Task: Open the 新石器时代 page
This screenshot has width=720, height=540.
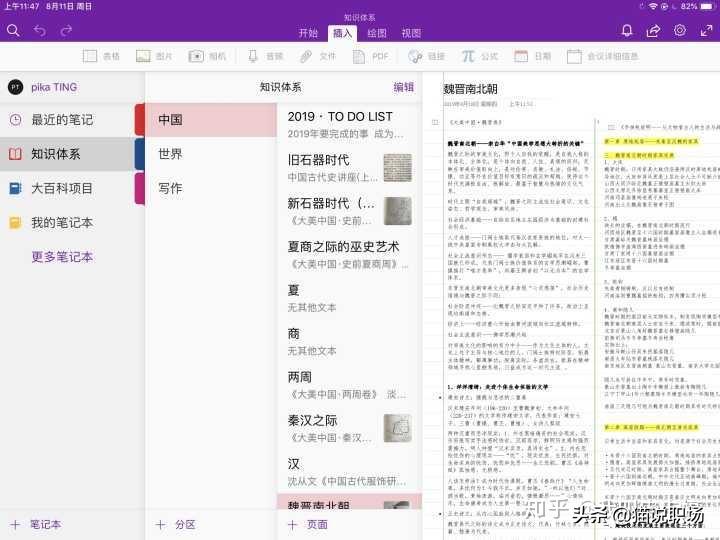Action: pos(349,211)
